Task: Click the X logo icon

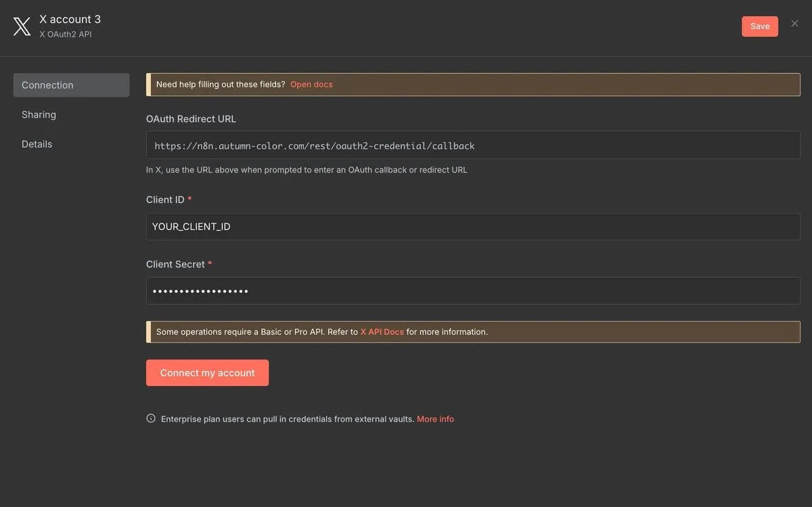Action: coord(22,26)
